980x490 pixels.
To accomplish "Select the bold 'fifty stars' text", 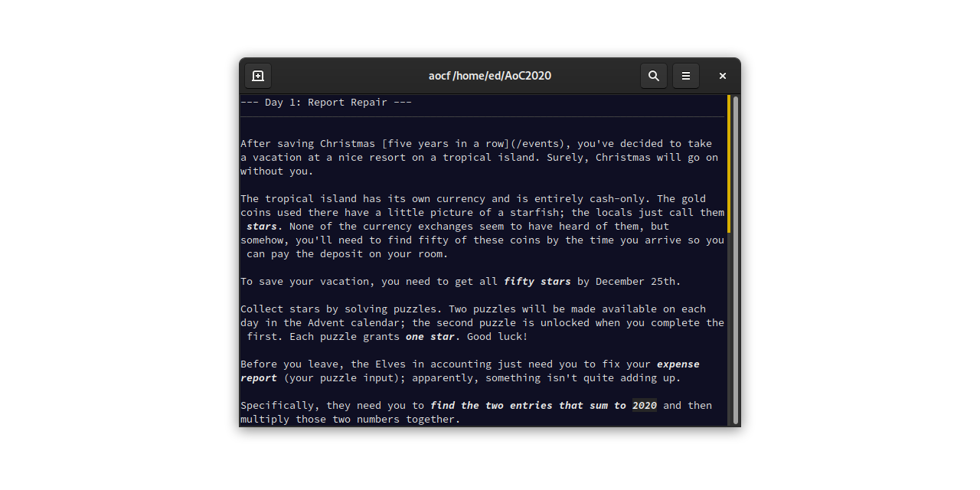I will pos(537,281).
